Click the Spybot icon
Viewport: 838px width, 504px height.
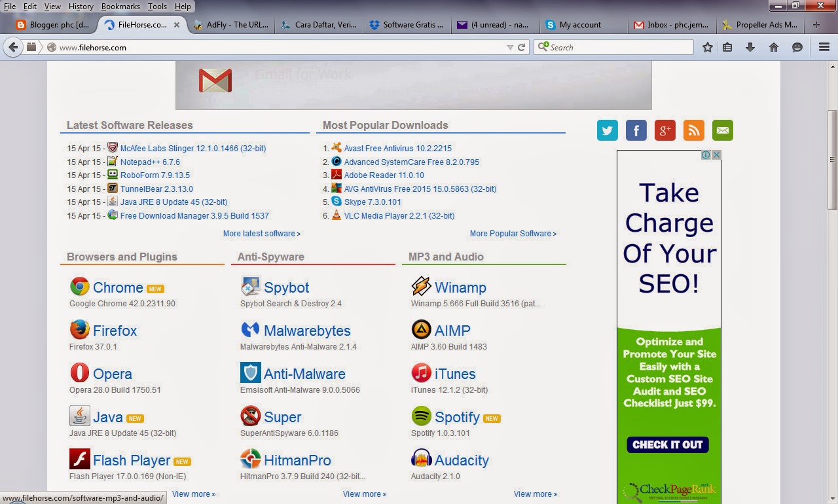click(x=249, y=286)
